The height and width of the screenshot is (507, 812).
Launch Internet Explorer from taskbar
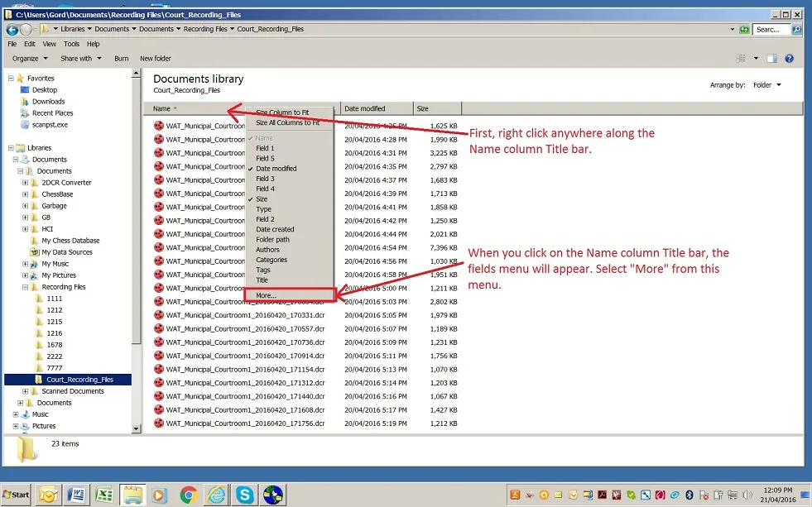[x=217, y=495]
